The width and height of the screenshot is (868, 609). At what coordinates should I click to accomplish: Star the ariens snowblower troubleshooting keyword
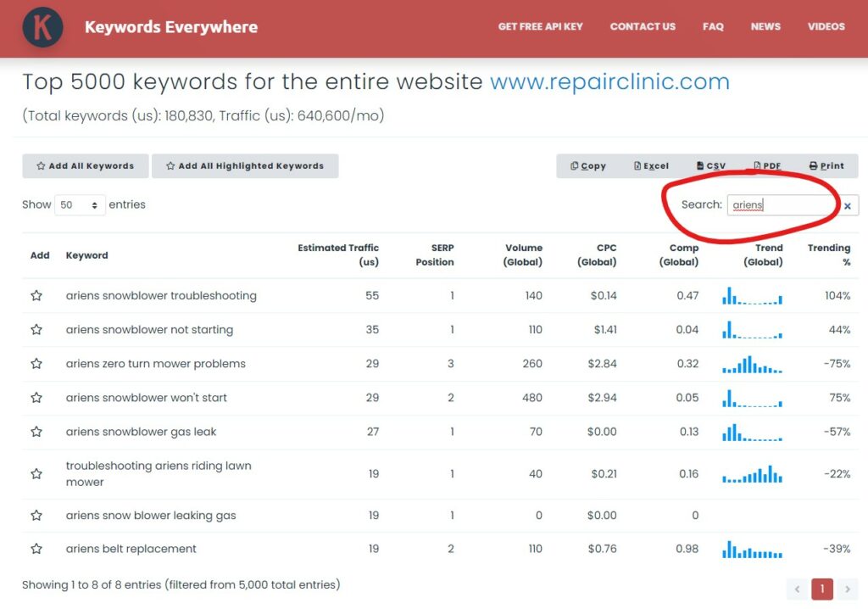click(x=36, y=295)
